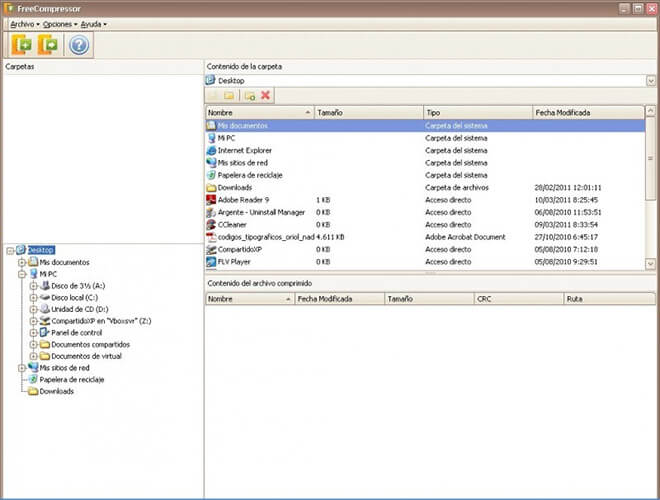Sort folder list by Tamaño column

pyautogui.click(x=369, y=112)
